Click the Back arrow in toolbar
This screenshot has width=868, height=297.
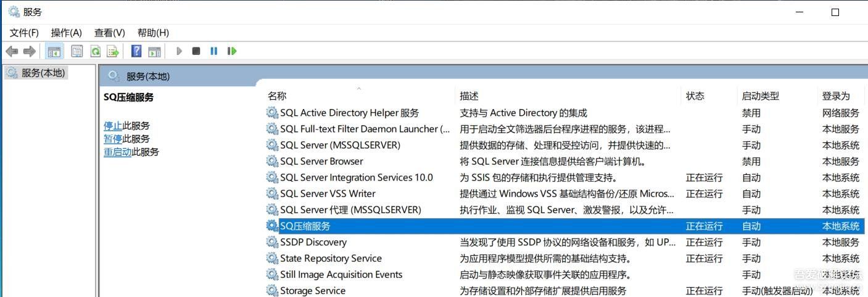[x=12, y=51]
